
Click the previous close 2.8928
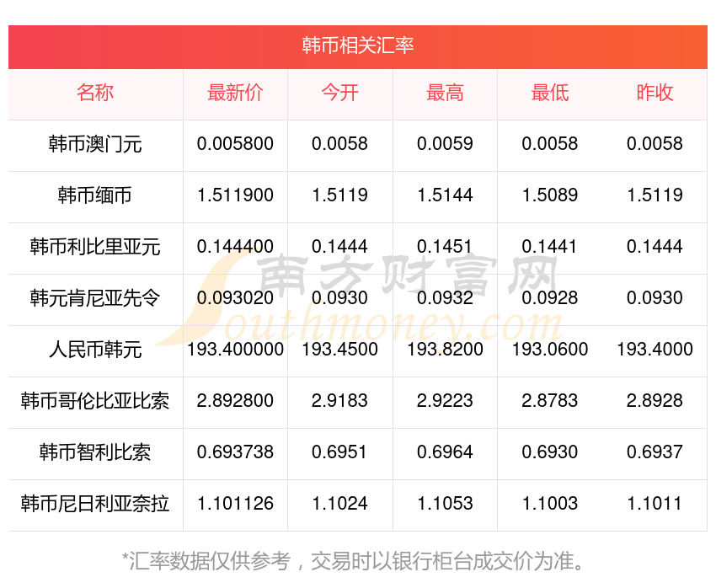click(x=655, y=401)
